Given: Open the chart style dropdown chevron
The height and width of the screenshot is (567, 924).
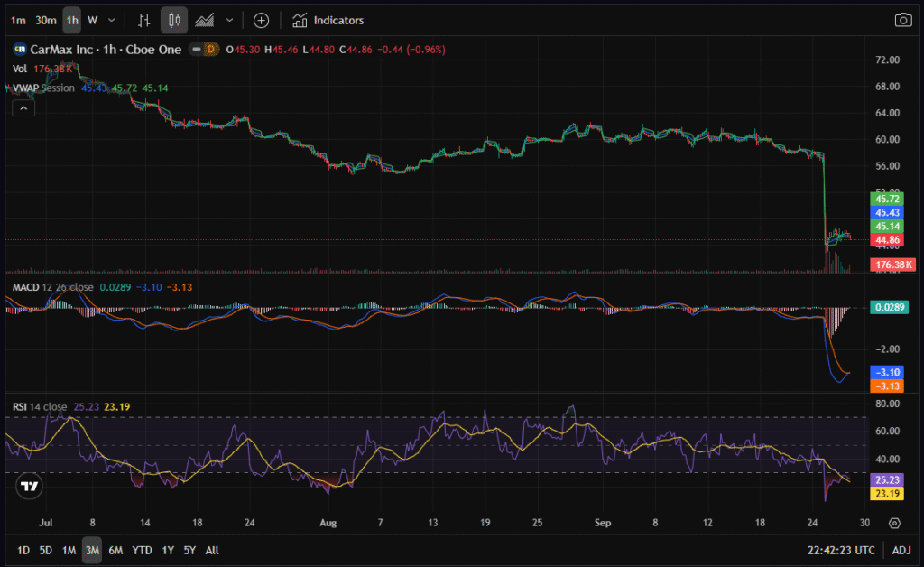Looking at the screenshot, I should (x=229, y=20).
